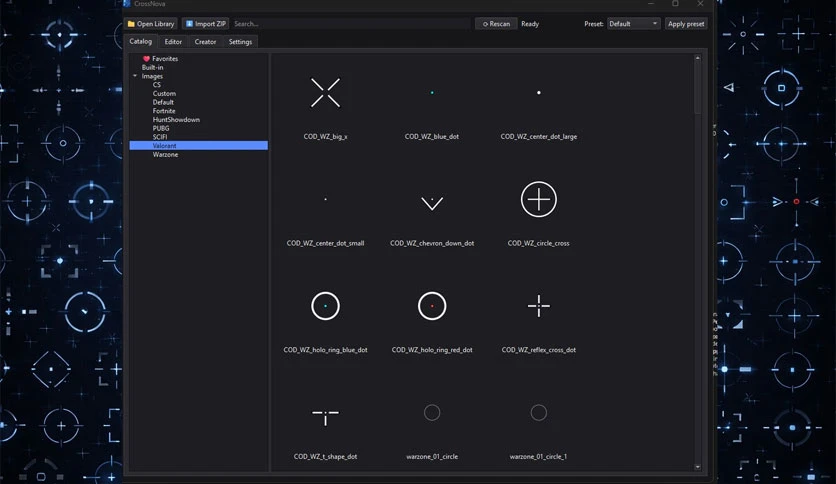Viewport: 836px width, 484px height.
Task: Click the Apply preset button
Action: [x=686, y=24]
